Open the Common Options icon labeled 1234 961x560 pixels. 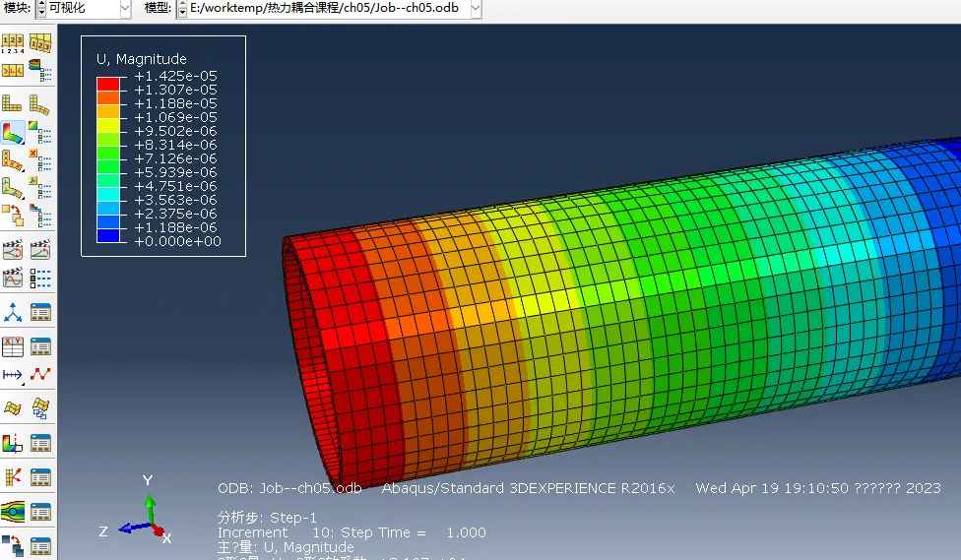pyautogui.click(x=13, y=44)
